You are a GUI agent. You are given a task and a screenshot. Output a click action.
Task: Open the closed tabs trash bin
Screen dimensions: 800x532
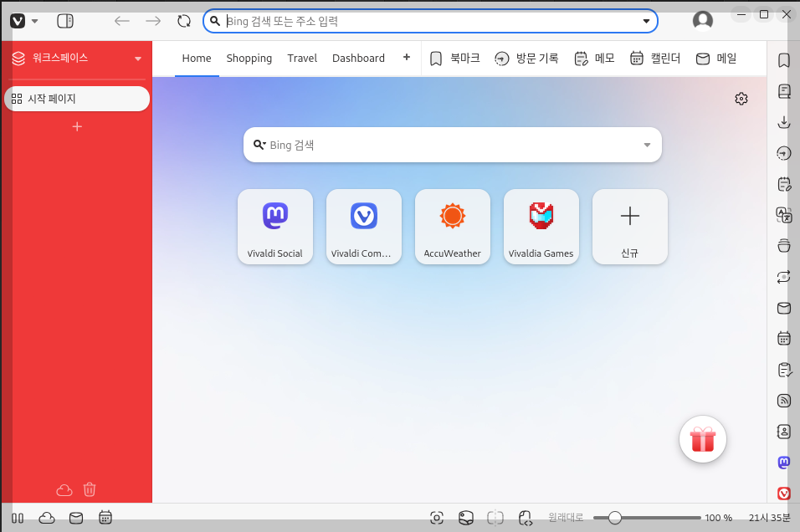[x=90, y=489]
